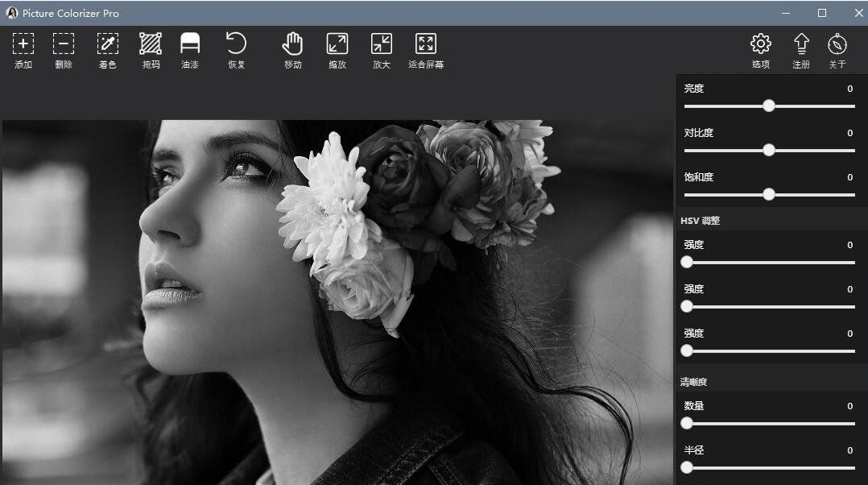The image size is (868, 485).
Task: Click the 亮度 value 0
Action: [849, 89]
